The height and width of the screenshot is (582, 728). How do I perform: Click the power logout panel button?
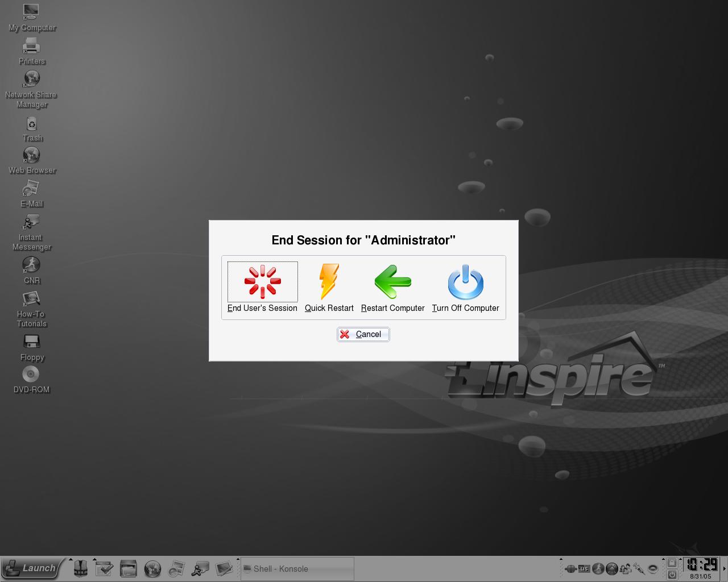(x=672, y=575)
